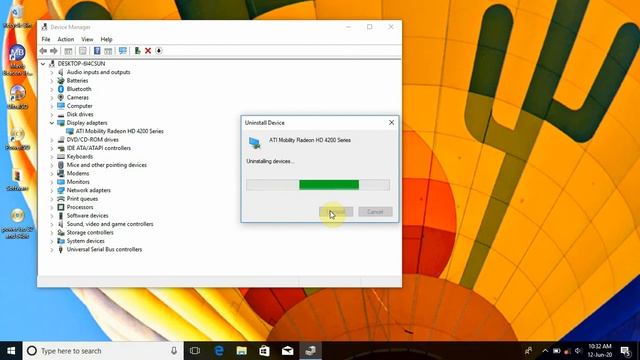Open the View menu
This screenshot has width=640, height=360.
(87, 39)
